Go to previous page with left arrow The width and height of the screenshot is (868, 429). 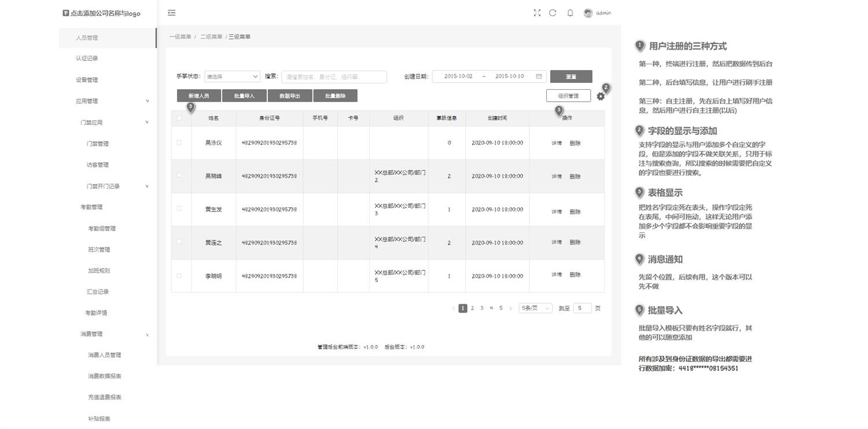pos(453,309)
